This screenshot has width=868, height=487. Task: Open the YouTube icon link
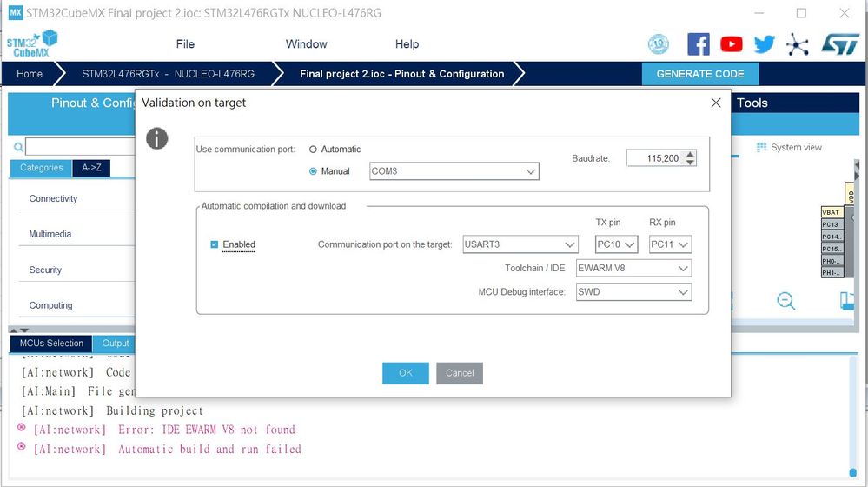(x=732, y=43)
